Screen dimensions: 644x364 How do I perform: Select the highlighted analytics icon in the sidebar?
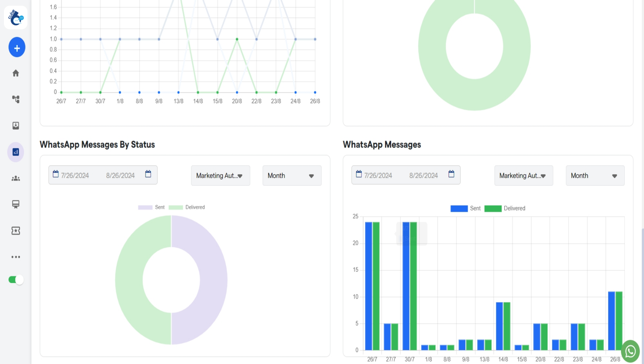coord(16,152)
